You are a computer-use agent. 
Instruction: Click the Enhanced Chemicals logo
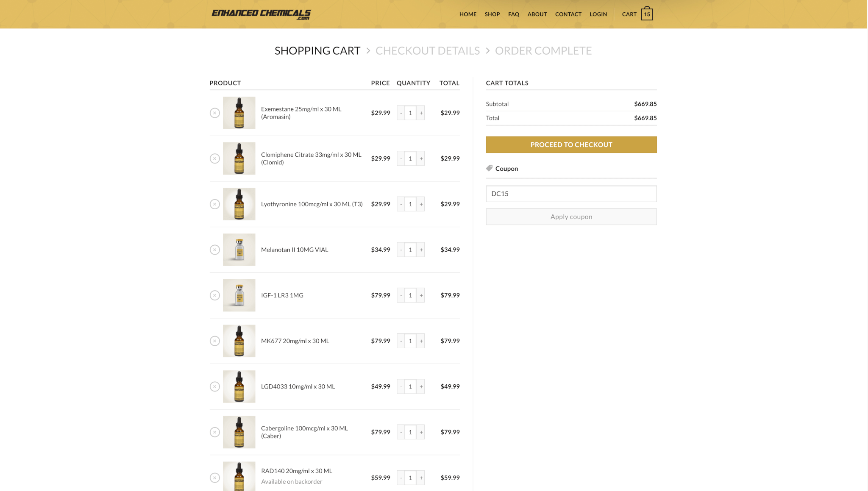(261, 14)
